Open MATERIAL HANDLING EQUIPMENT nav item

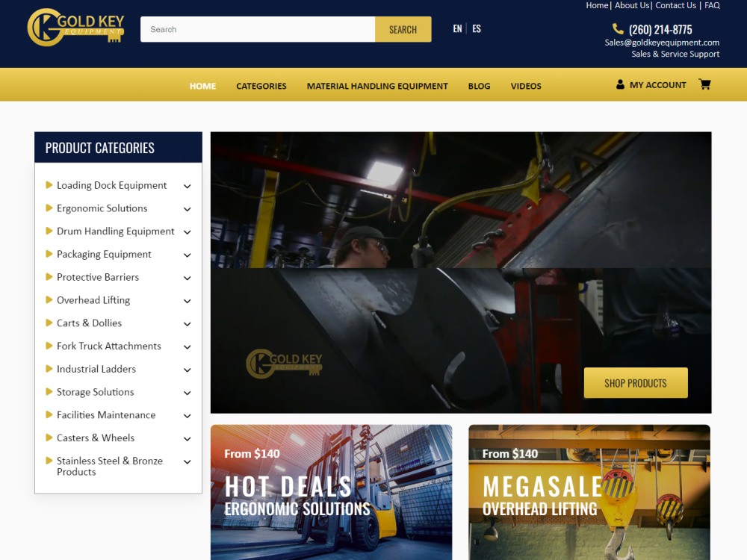[x=377, y=86]
